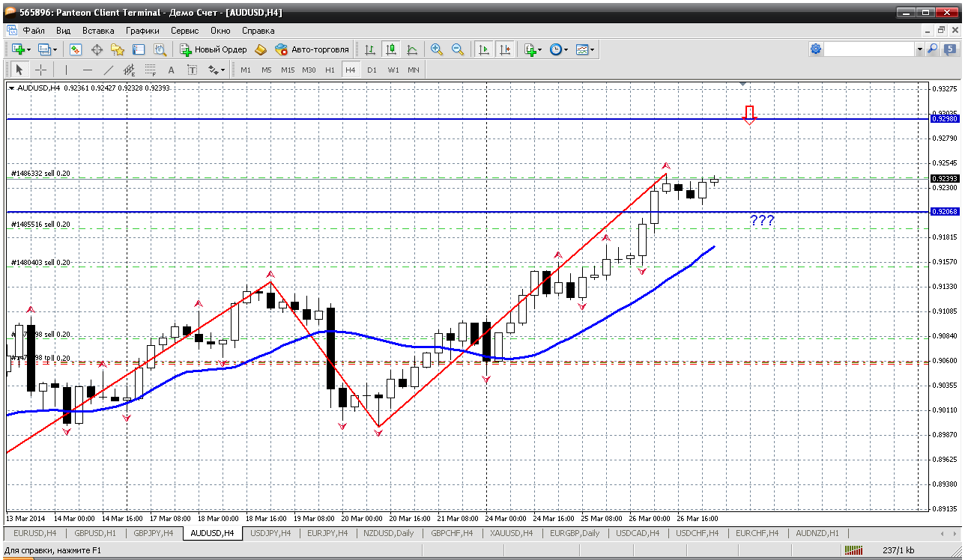Screen dimensions: 965x560
Task: Click the search magnifier button
Action: pos(933,49)
